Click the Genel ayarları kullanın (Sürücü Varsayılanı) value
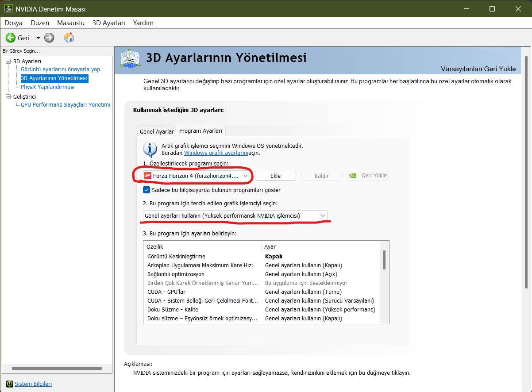The width and height of the screenshot is (532, 392). 320,300
